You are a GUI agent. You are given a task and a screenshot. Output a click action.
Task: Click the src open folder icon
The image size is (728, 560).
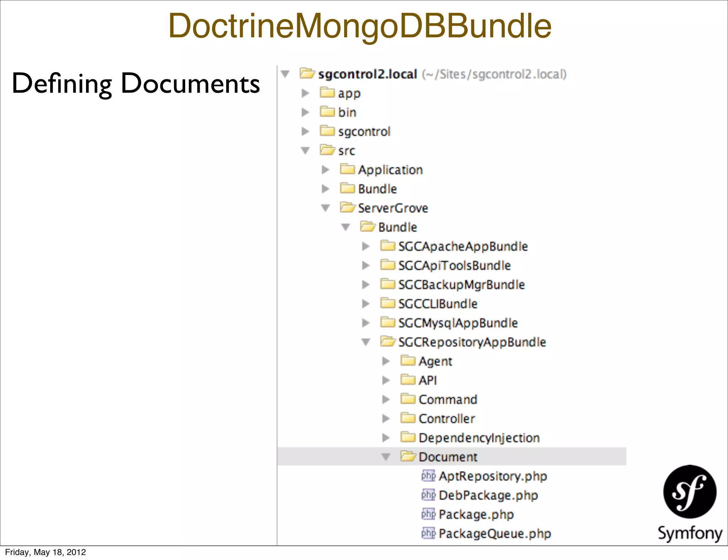(327, 150)
